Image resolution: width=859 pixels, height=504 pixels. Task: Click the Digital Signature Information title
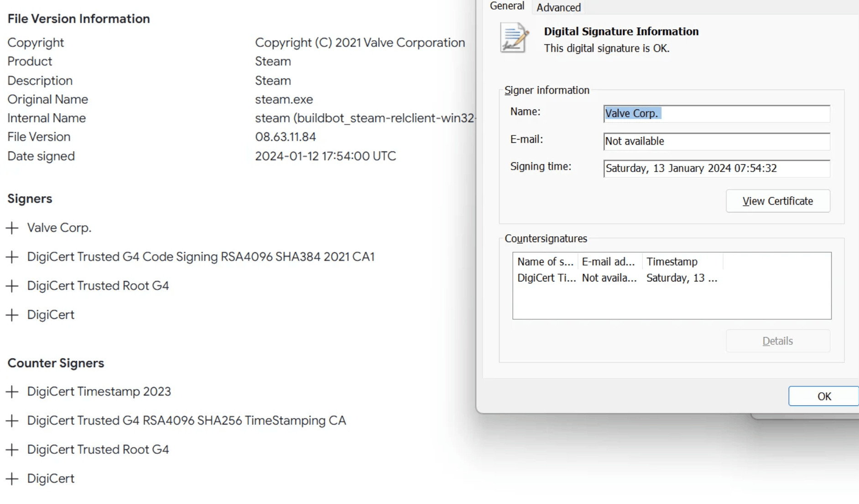(x=621, y=31)
